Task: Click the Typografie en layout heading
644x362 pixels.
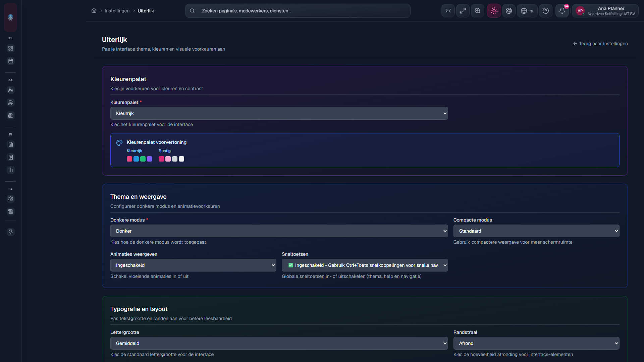Action: tap(139, 309)
